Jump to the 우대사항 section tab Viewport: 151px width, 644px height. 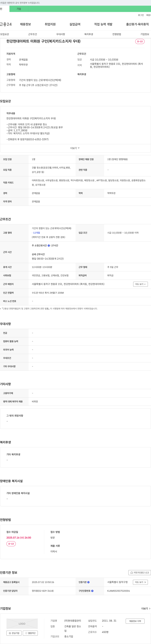click(x=61, y=34)
